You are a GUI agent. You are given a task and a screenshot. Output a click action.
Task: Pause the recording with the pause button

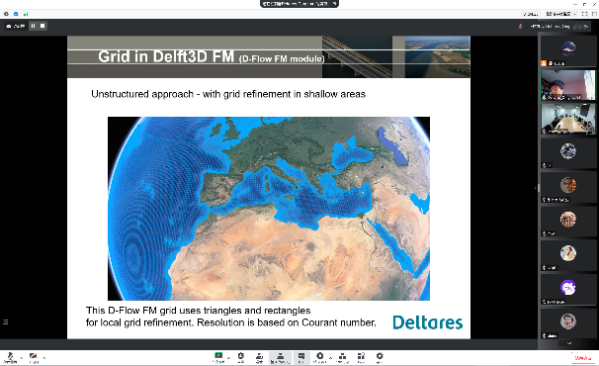(33, 26)
